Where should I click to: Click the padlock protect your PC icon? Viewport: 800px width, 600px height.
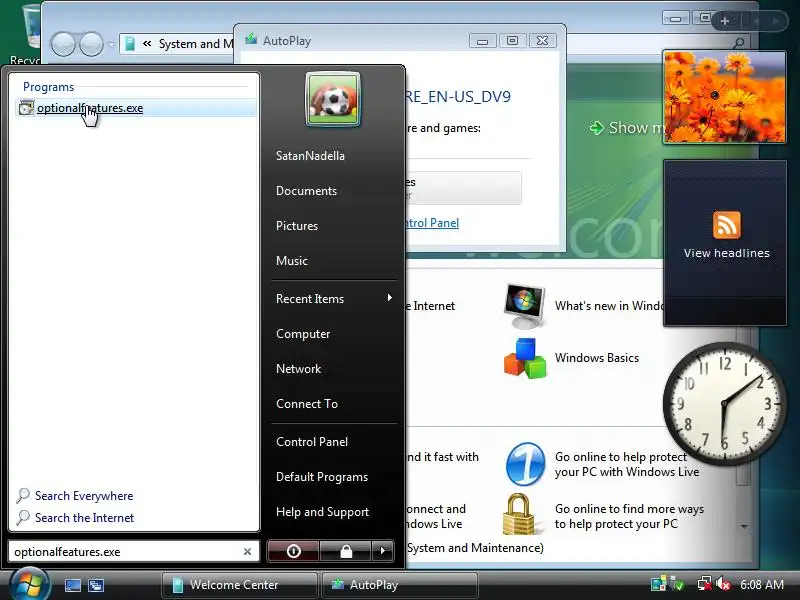518,514
